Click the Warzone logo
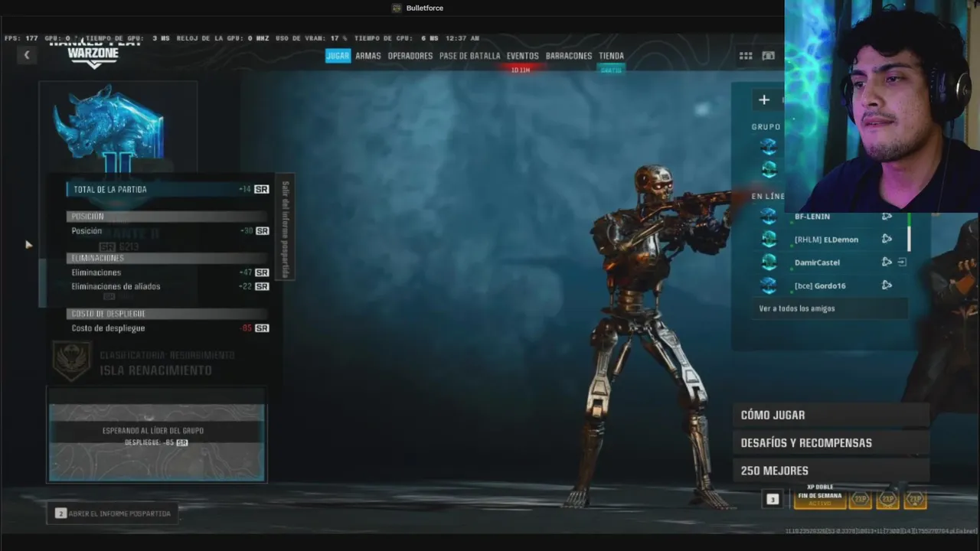This screenshot has width=980, height=551. tap(94, 55)
